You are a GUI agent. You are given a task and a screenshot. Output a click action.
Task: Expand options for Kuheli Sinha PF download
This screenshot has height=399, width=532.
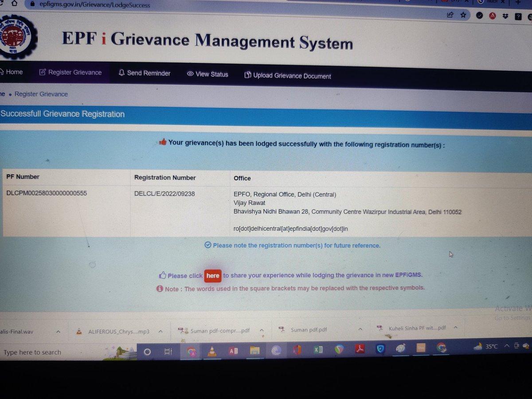[x=455, y=328]
